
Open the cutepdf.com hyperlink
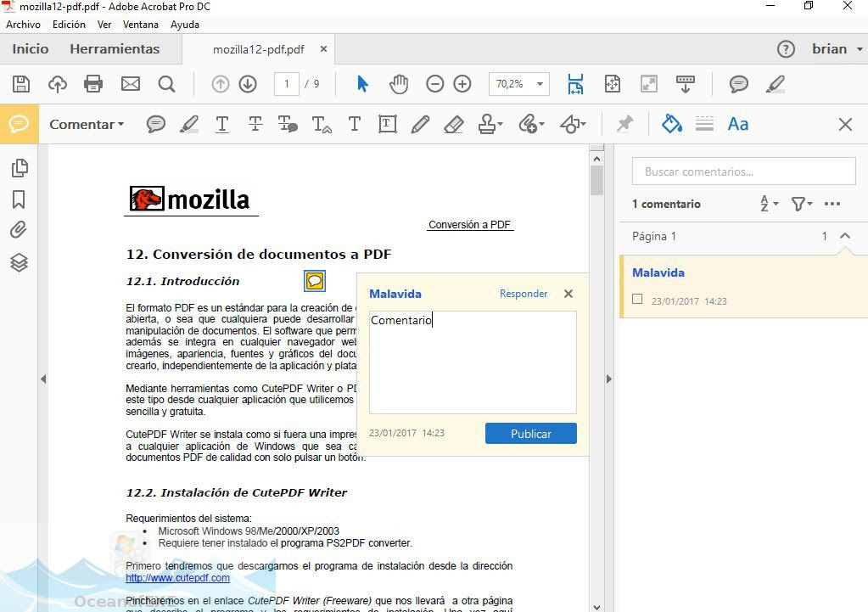(x=177, y=578)
